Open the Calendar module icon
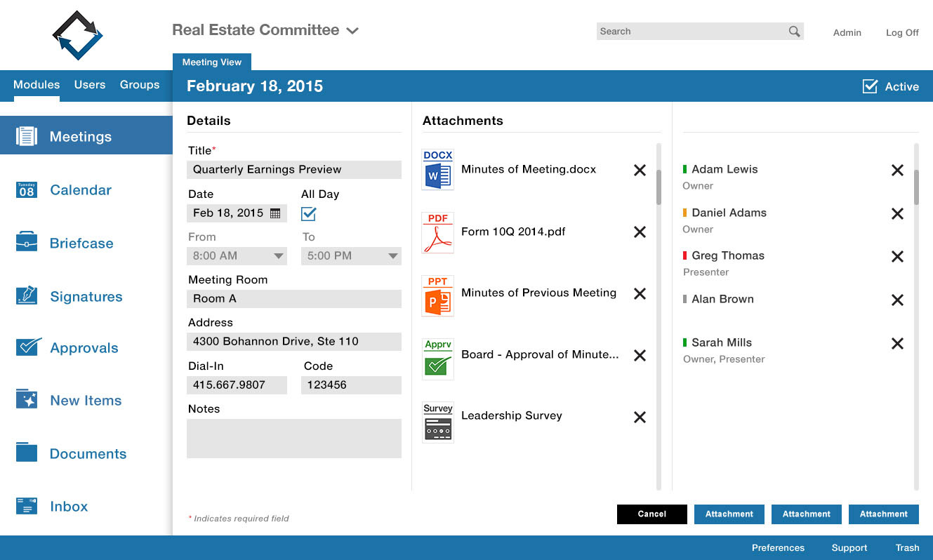Screen dimensions: 933x560 27,189
